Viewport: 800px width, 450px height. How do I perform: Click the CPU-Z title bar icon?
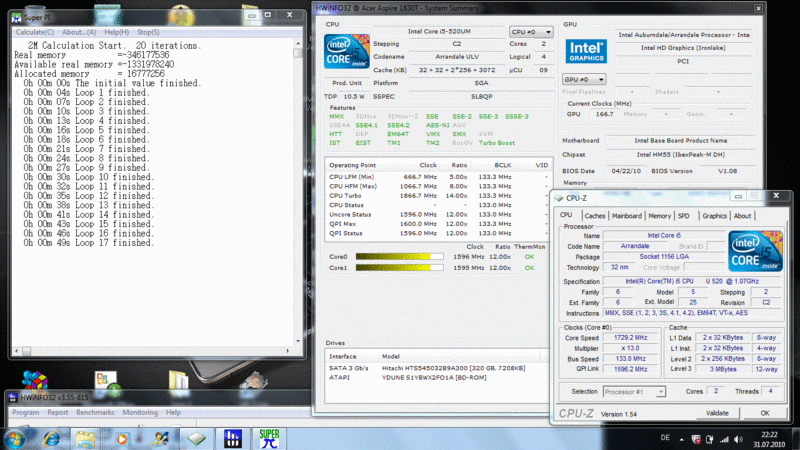click(559, 198)
